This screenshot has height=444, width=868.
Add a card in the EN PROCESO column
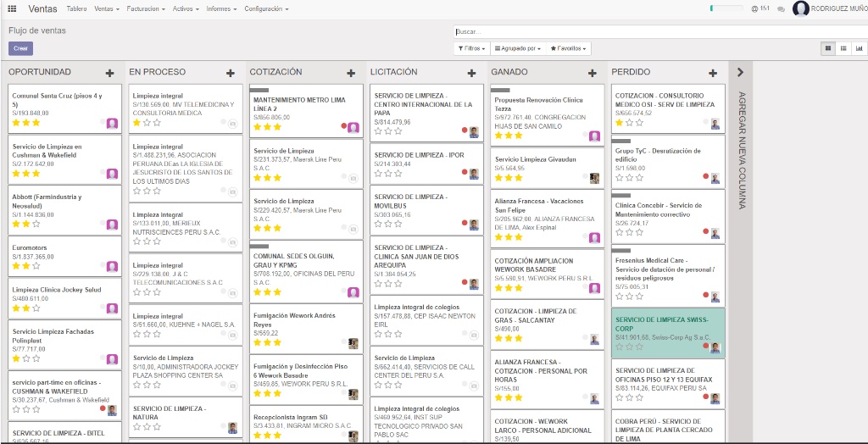point(231,73)
